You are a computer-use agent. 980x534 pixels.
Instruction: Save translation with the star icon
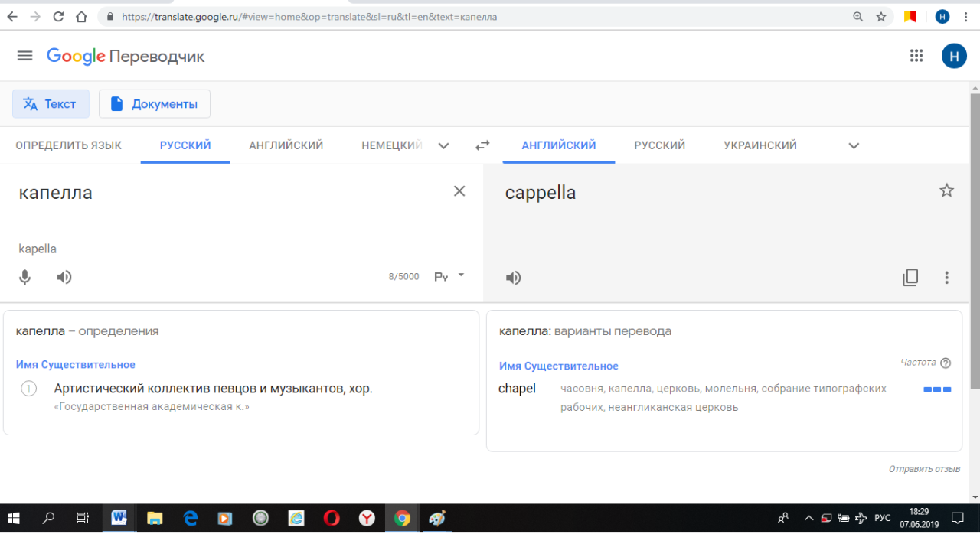(947, 191)
